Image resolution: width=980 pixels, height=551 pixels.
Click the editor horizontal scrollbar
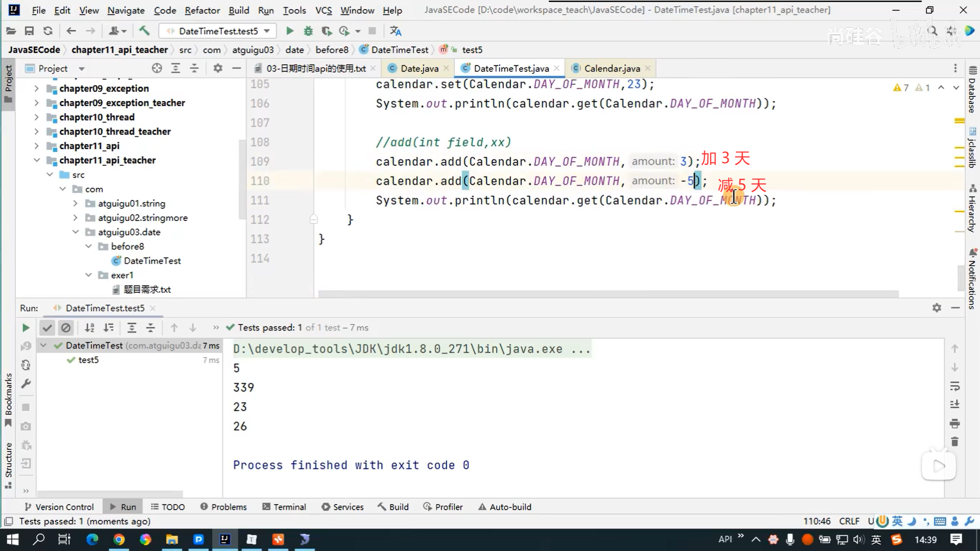click(x=607, y=294)
